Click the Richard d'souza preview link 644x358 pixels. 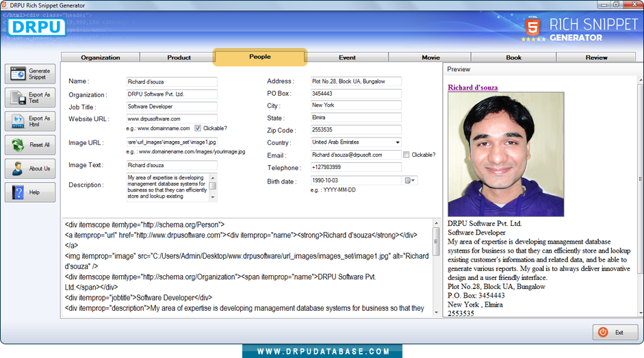(473, 88)
